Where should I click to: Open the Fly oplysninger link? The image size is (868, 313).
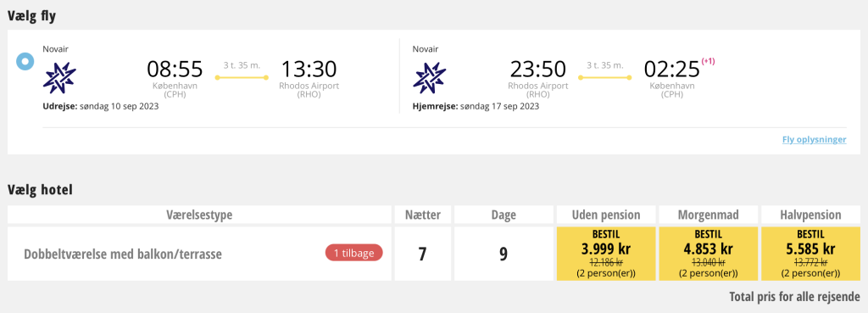point(814,140)
